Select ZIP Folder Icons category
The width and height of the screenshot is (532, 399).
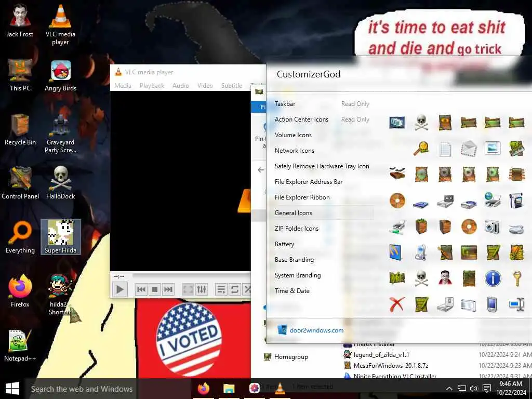click(x=297, y=229)
